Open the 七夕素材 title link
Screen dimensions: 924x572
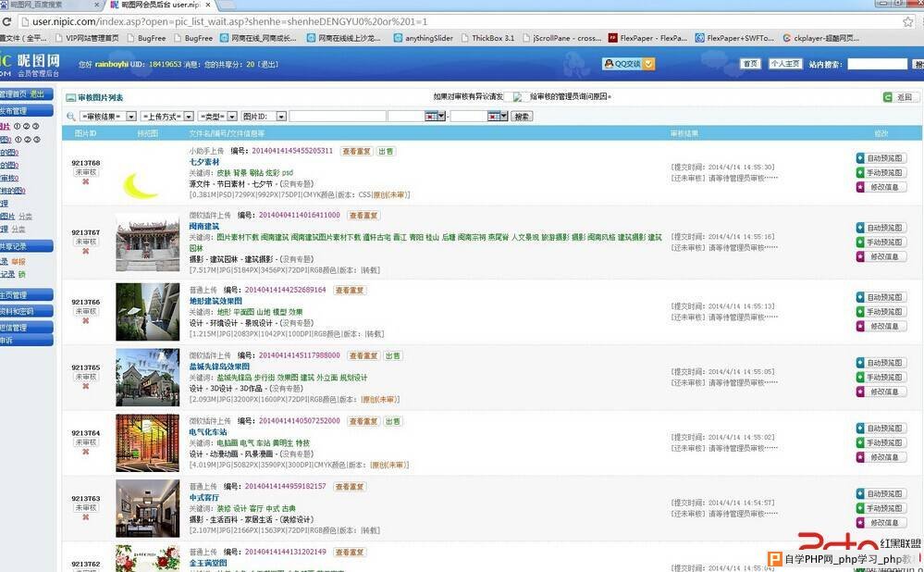tap(204, 162)
